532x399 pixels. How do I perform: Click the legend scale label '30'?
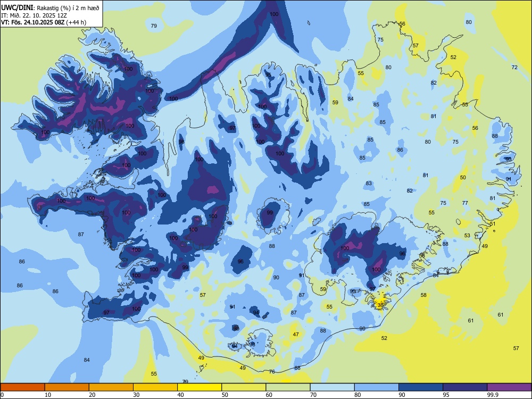(x=136, y=395)
